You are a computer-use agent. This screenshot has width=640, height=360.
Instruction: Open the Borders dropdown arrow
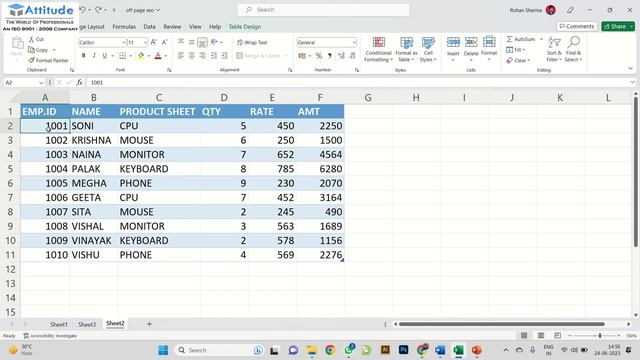(x=131, y=56)
